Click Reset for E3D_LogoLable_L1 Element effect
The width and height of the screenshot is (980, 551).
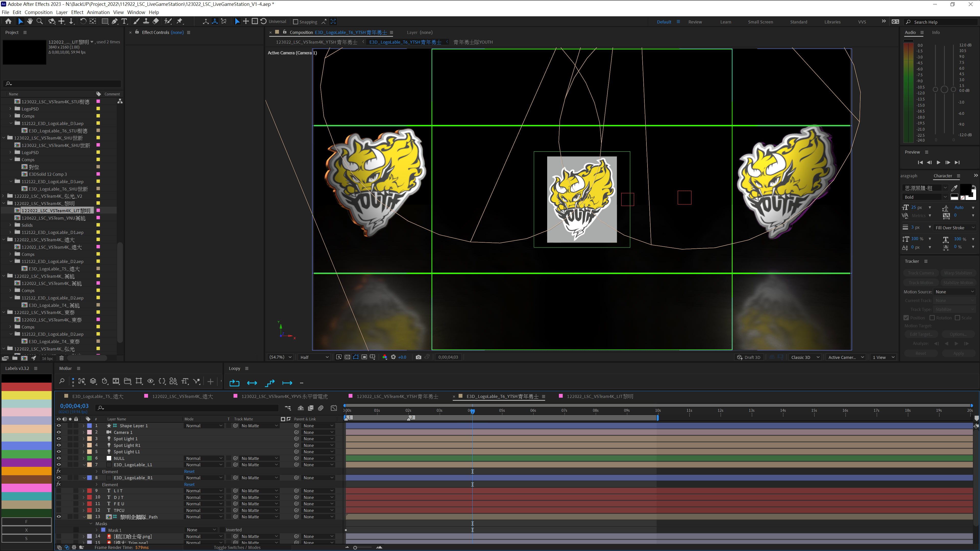189,471
